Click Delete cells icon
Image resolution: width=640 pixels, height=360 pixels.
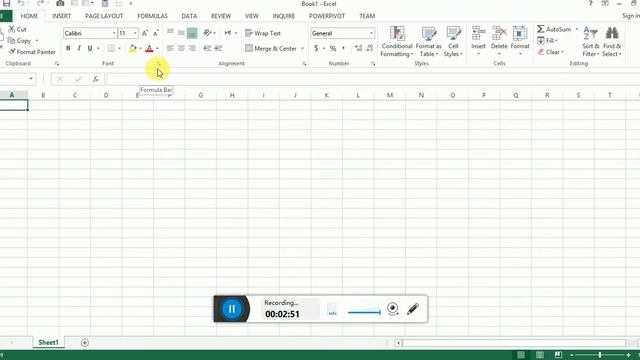(499, 33)
